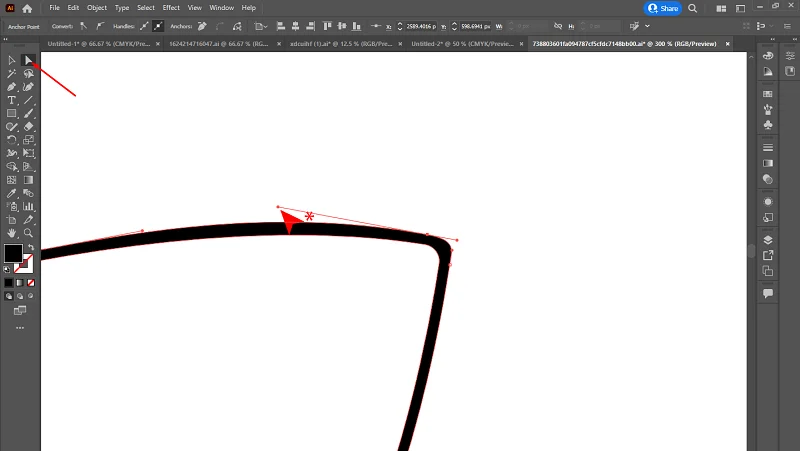
Task: Open the Effect menu
Action: pos(171,8)
